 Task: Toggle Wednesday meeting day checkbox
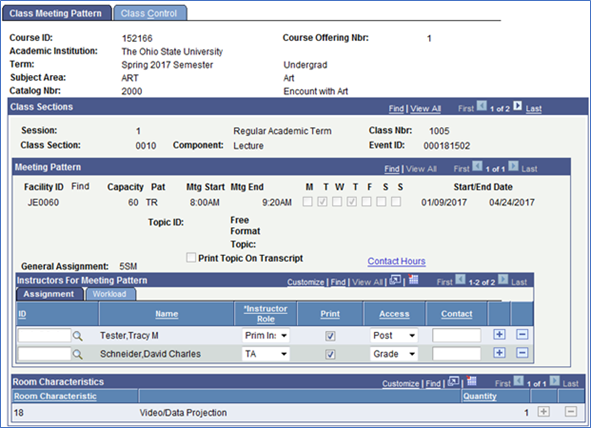[337, 202]
